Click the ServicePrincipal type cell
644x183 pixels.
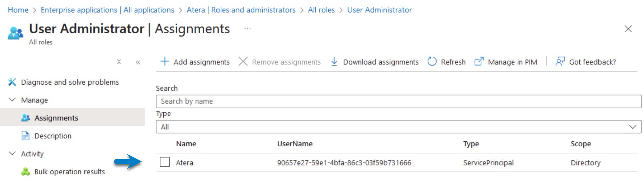point(489,163)
